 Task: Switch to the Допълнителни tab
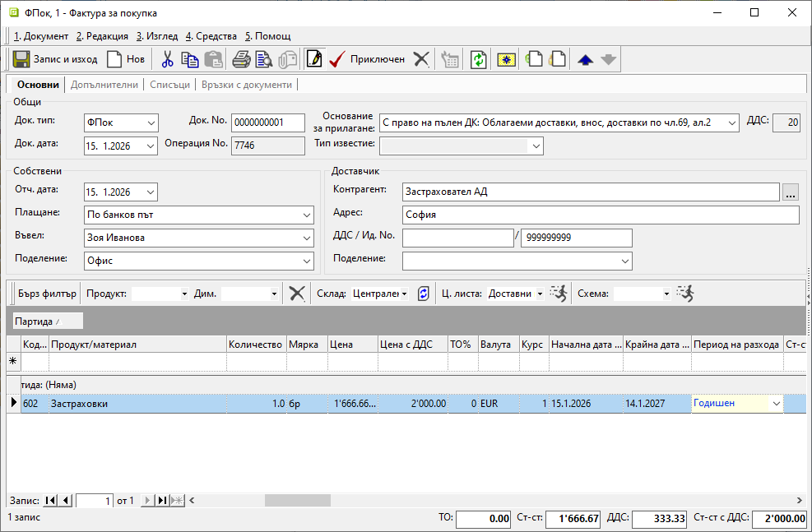[x=104, y=85]
